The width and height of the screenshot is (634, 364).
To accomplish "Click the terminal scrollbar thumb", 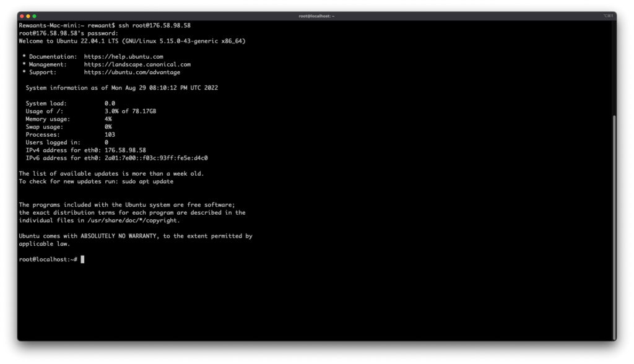I will pyautogui.click(x=614, y=227).
